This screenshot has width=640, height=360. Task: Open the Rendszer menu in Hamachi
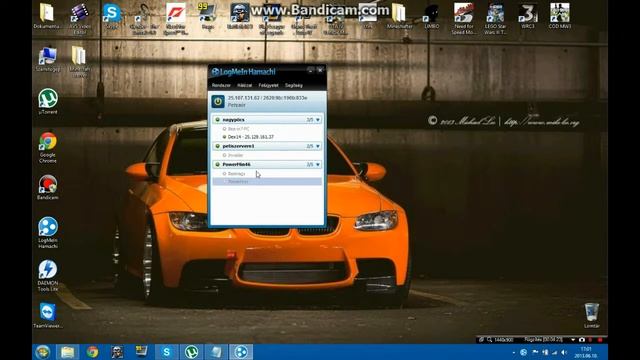221,85
